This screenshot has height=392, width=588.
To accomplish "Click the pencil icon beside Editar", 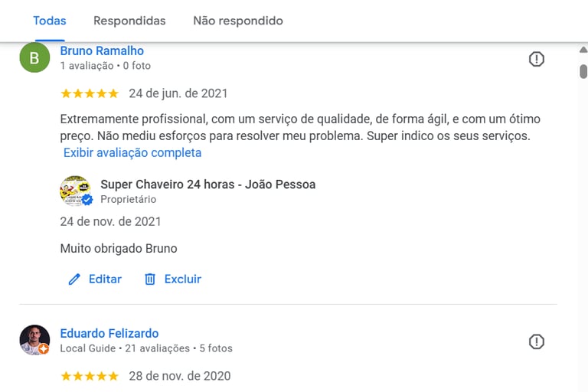I will 74,279.
